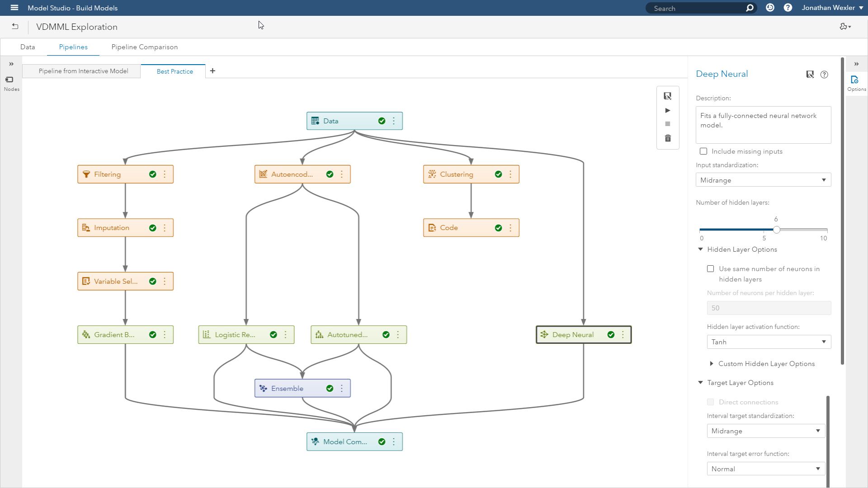Enable Include missing inputs checkbox
Image resolution: width=868 pixels, height=488 pixels.
(703, 151)
